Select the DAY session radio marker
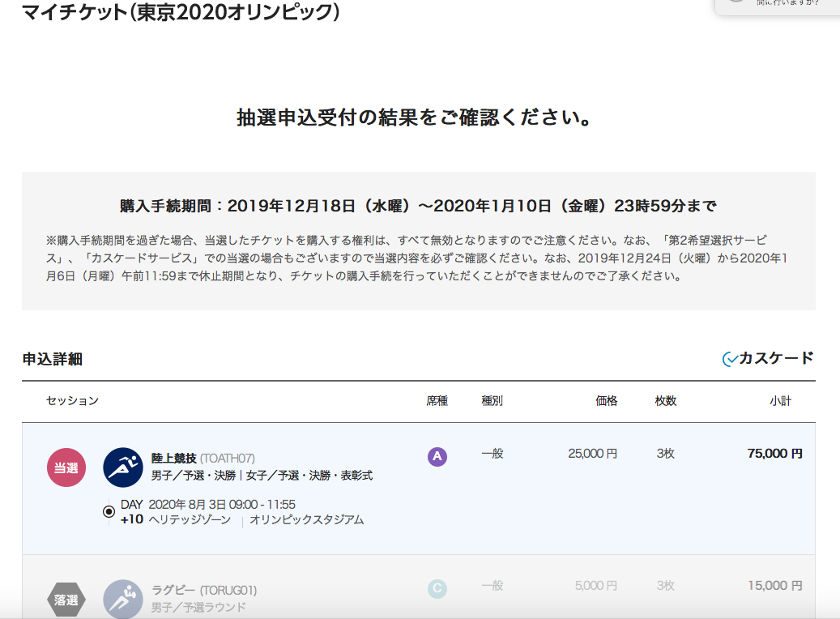The height and width of the screenshot is (619, 840). click(x=109, y=511)
